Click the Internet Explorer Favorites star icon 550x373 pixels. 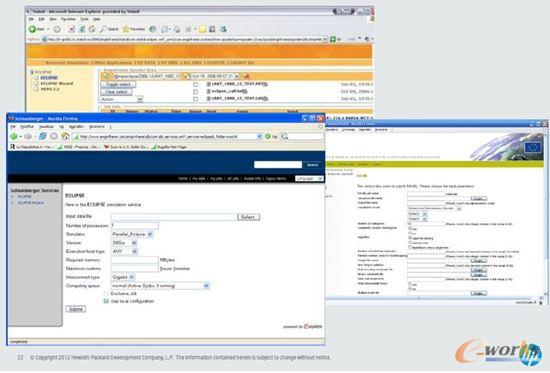[126, 29]
